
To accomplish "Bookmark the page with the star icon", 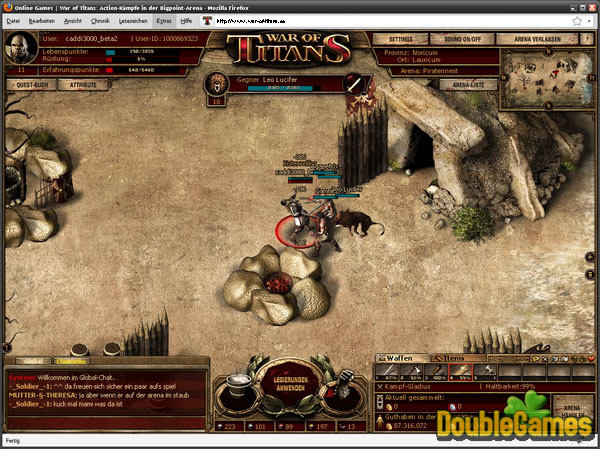I will coord(577,21).
